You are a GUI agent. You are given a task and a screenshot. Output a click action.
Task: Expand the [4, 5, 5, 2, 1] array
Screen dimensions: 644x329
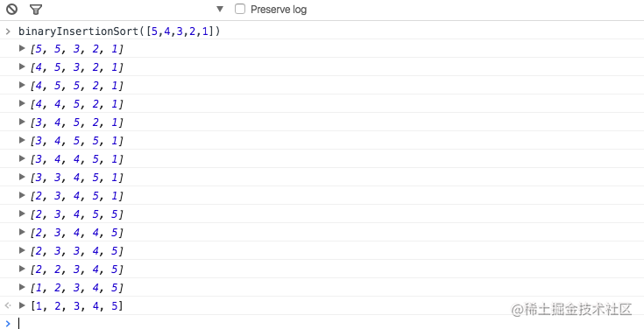(x=22, y=85)
